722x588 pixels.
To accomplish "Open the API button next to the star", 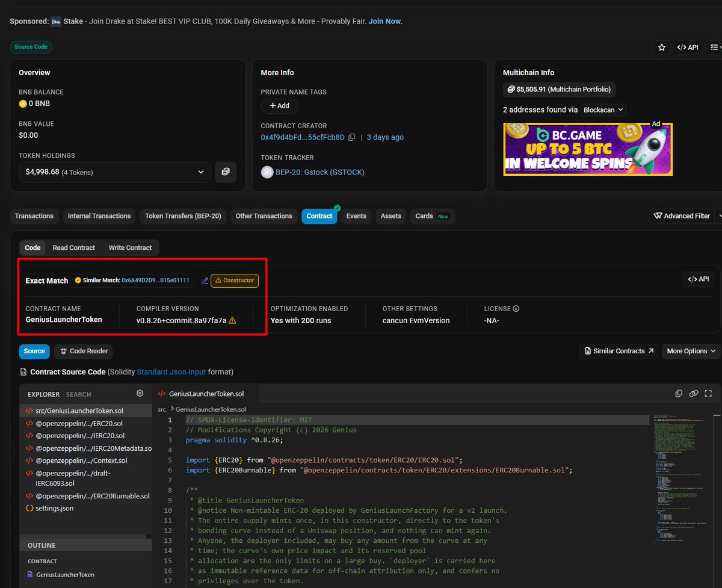I will 688,47.
